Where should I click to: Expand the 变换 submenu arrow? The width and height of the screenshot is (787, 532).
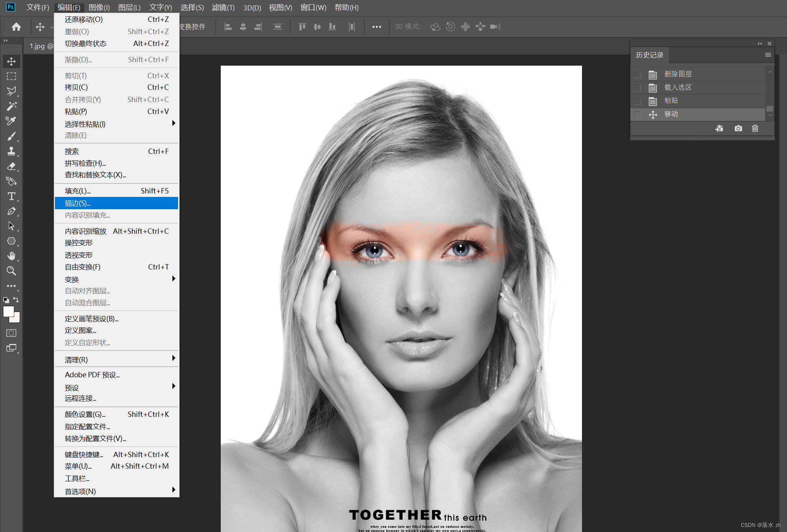pyautogui.click(x=174, y=279)
